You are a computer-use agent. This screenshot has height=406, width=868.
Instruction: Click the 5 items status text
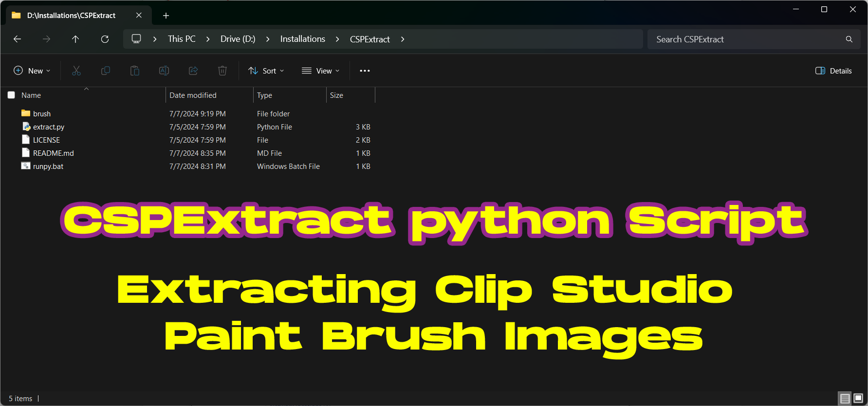tap(20, 398)
